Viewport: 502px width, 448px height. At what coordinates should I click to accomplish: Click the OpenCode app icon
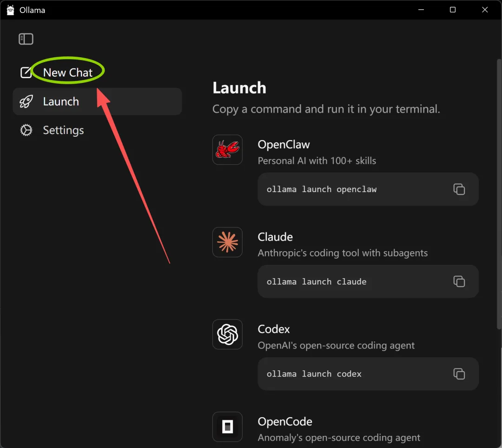[x=227, y=427]
